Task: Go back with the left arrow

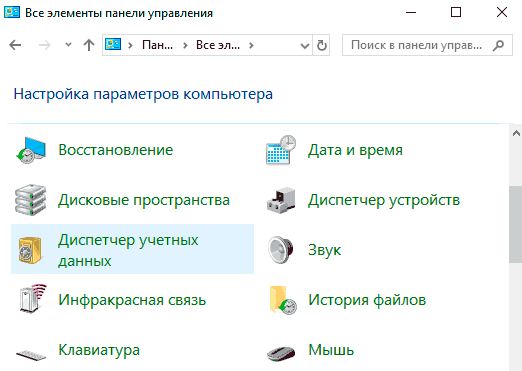Action: pyautogui.click(x=15, y=45)
